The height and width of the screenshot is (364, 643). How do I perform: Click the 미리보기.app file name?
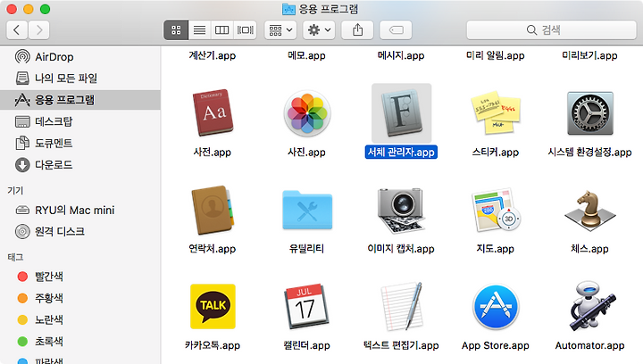tap(589, 55)
